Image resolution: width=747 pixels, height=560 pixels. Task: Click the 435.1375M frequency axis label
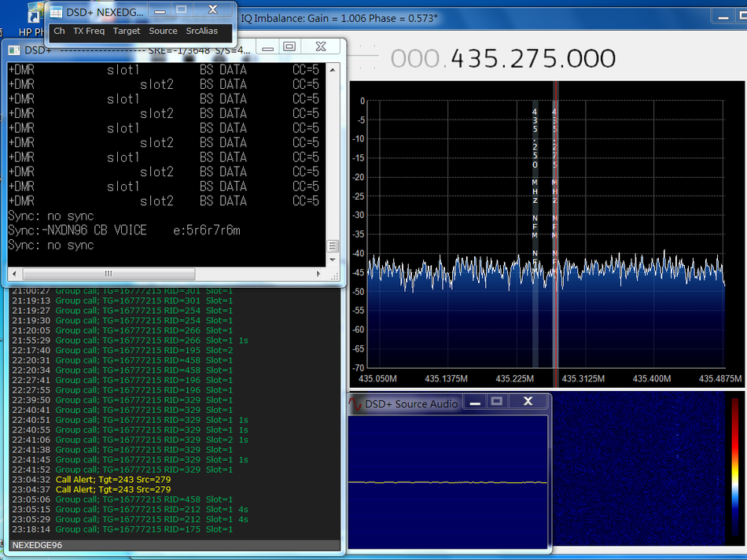tap(446, 379)
